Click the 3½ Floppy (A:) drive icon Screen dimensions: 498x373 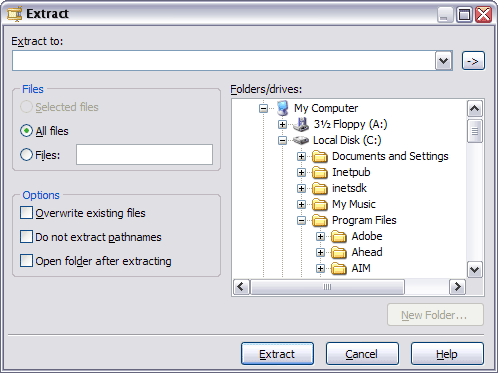(x=301, y=124)
